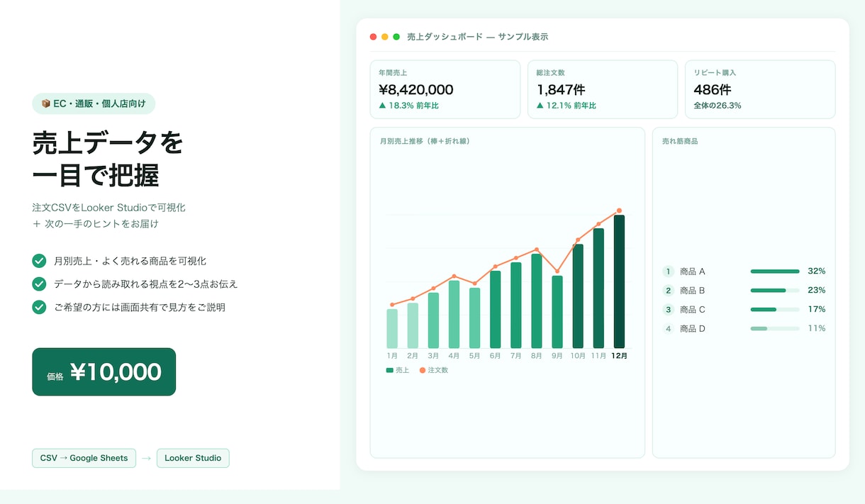This screenshot has height=504, width=865.
Task: Click the checkmark icon beside ご希望の方には画面共有
Action: [39, 308]
